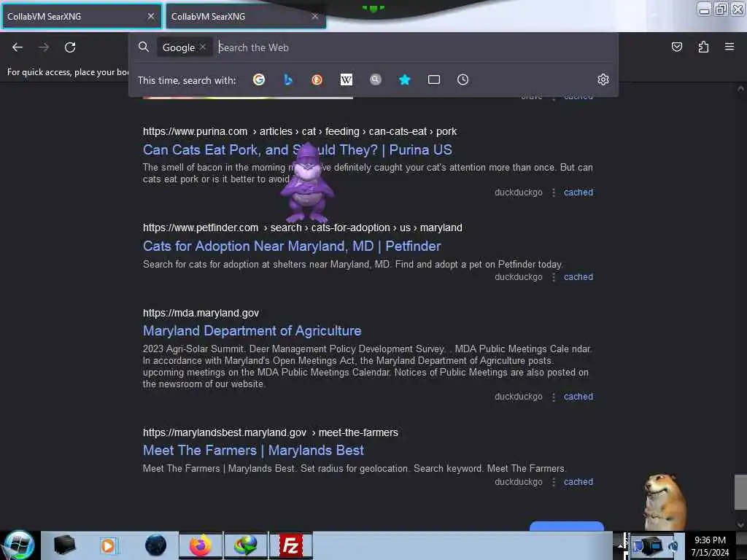Viewport: 747px width, 560px height.
Task: Search with DuckDuckGo one-off icon
Action: point(317,79)
